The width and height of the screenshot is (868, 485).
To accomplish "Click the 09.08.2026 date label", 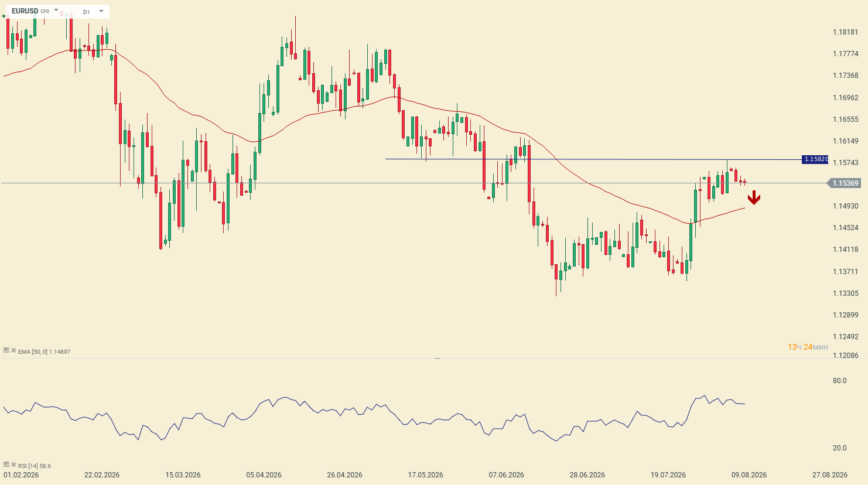I will point(749,475).
